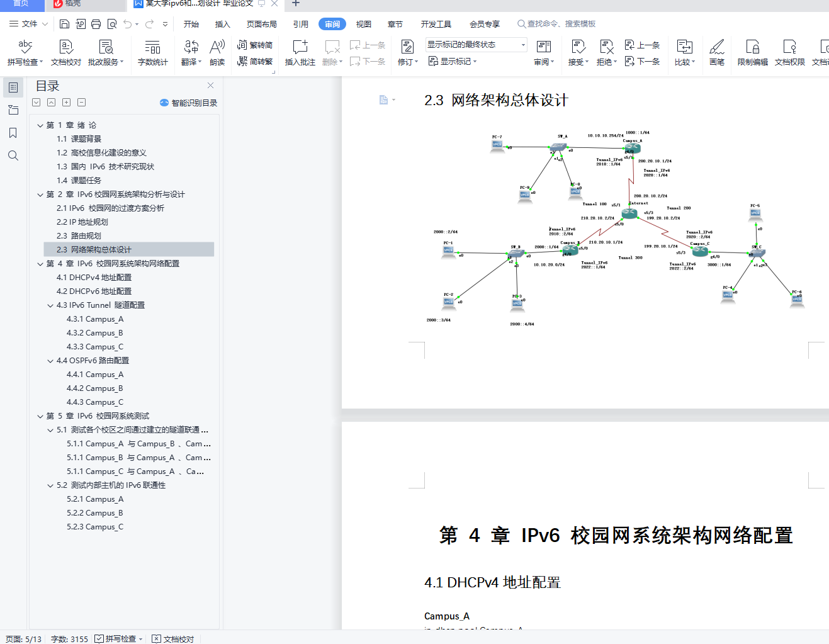
Task: Open 字数统计 word count tool
Action: tap(152, 52)
